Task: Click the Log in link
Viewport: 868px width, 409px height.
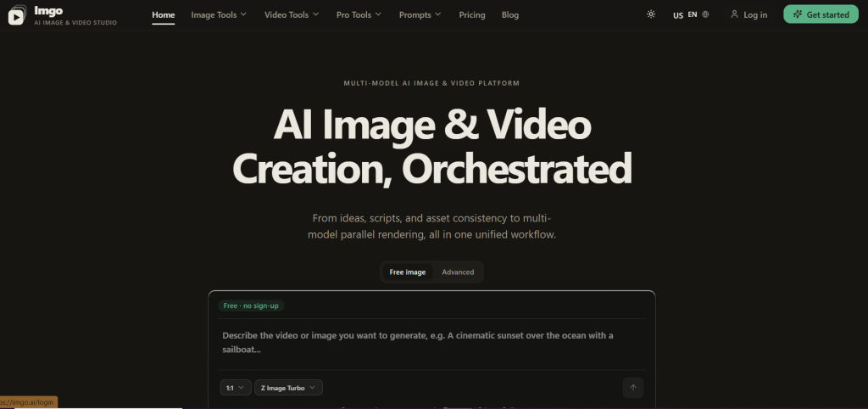Action: coord(749,15)
